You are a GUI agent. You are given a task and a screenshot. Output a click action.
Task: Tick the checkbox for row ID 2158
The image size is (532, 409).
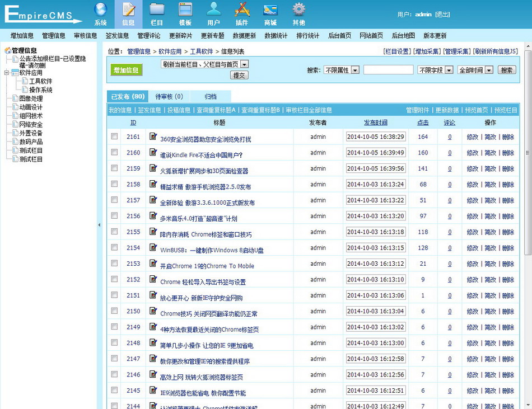pos(114,184)
